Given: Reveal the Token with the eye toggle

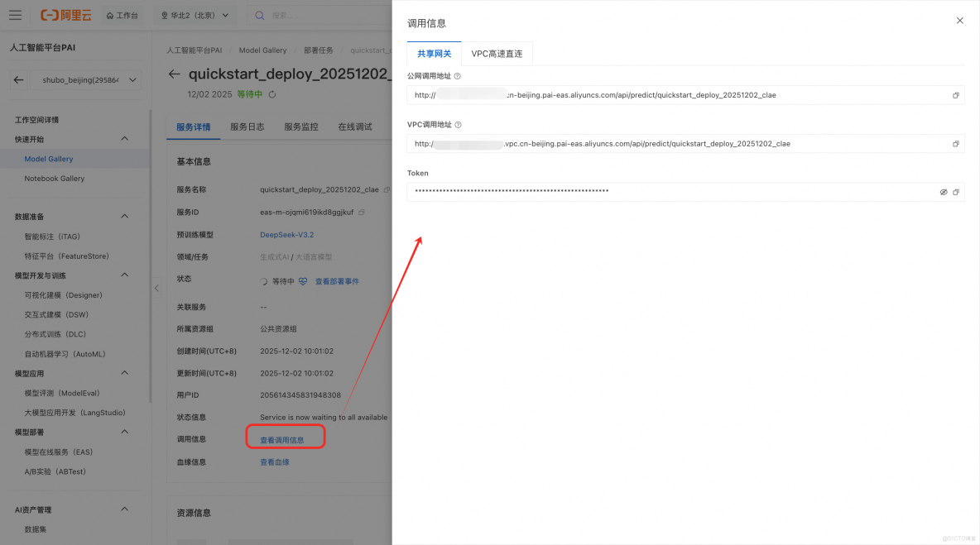Looking at the screenshot, I should [x=944, y=191].
